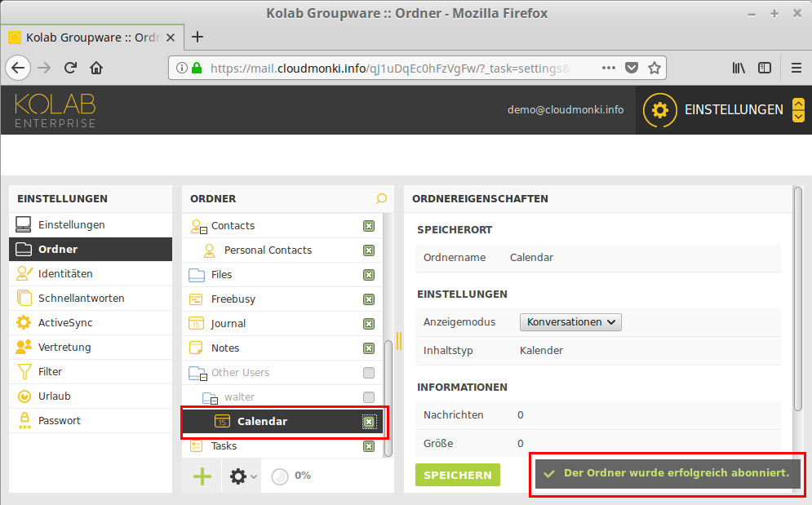
Task: Click the Speichern button
Action: (458, 475)
